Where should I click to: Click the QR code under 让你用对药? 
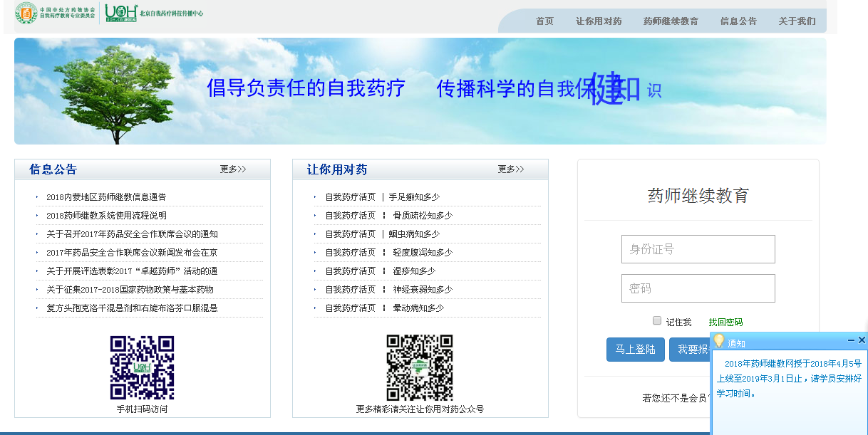tap(420, 367)
